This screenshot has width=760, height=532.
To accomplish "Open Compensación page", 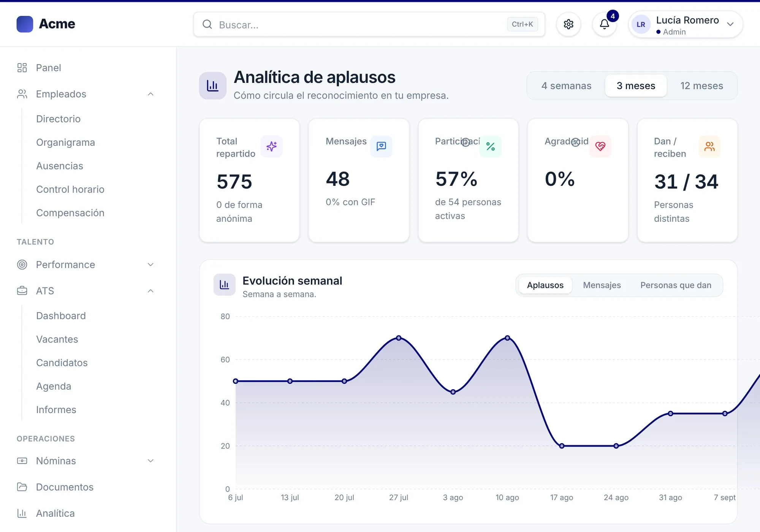I will pos(70,213).
